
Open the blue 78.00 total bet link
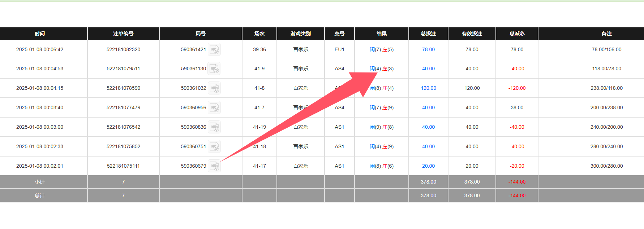pyautogui.click(x=428, y=50)
